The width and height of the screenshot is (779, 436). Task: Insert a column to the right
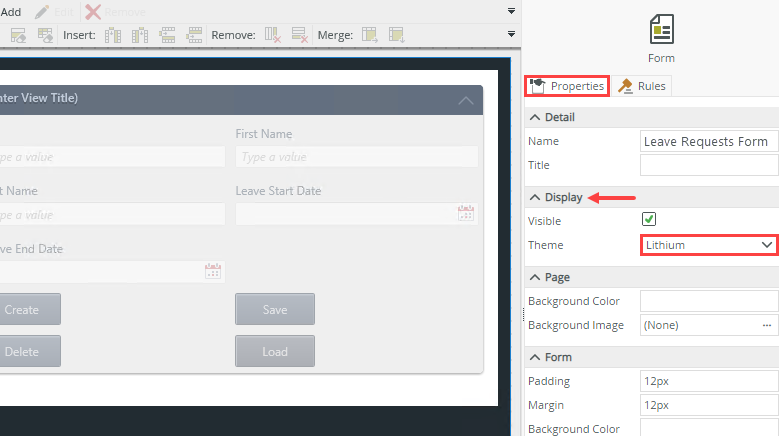140,35
